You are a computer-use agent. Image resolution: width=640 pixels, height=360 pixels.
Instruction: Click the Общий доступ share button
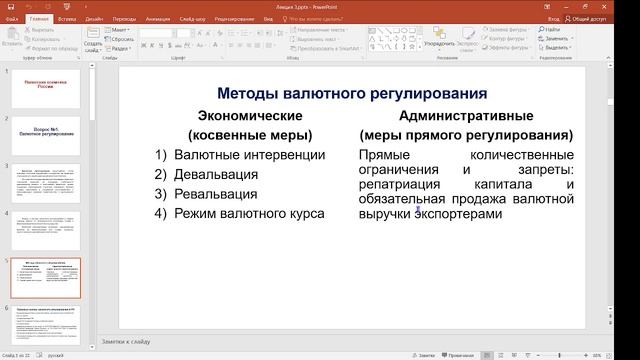pyautogui.click(x=585, y=19)
